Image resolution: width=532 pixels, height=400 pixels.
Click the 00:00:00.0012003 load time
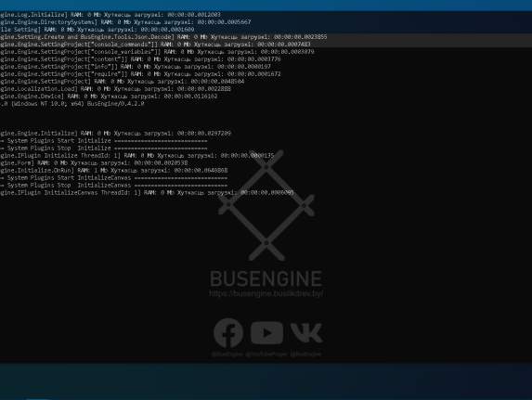point(194,15)
